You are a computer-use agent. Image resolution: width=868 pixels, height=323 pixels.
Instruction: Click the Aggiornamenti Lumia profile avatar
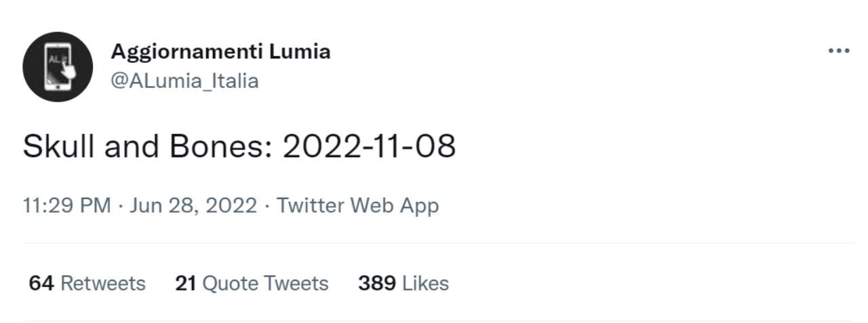[58, 66]
